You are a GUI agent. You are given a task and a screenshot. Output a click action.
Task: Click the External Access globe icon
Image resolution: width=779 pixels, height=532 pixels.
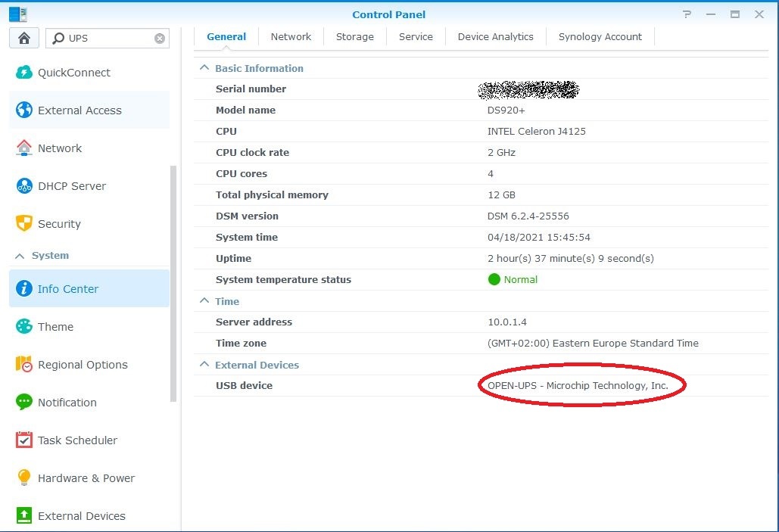[24, 110]
